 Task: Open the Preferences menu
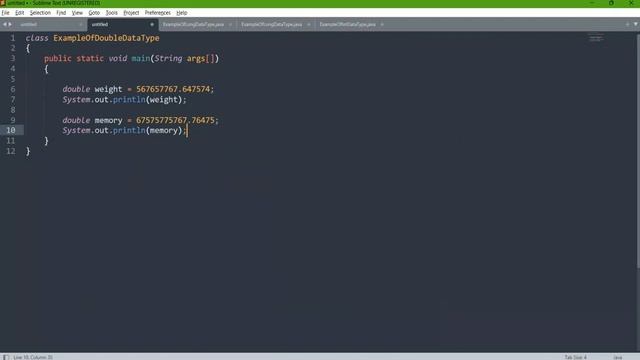(158, 13)
